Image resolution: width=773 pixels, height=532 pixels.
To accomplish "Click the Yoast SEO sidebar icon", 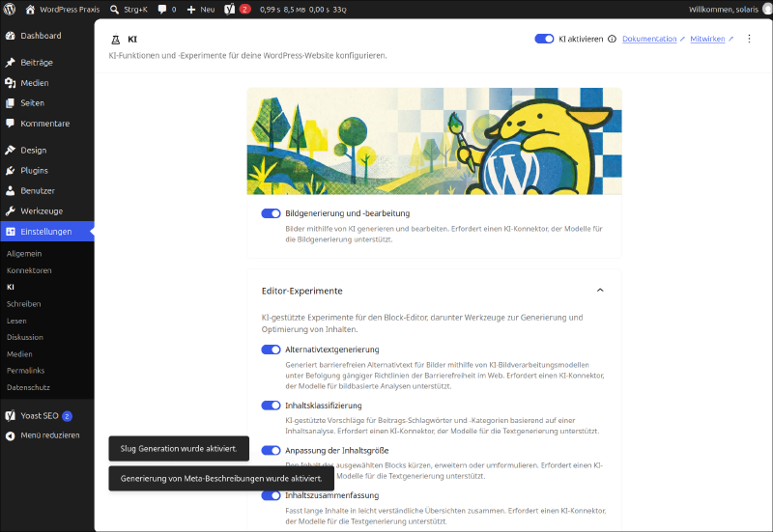I will point(11,416).
